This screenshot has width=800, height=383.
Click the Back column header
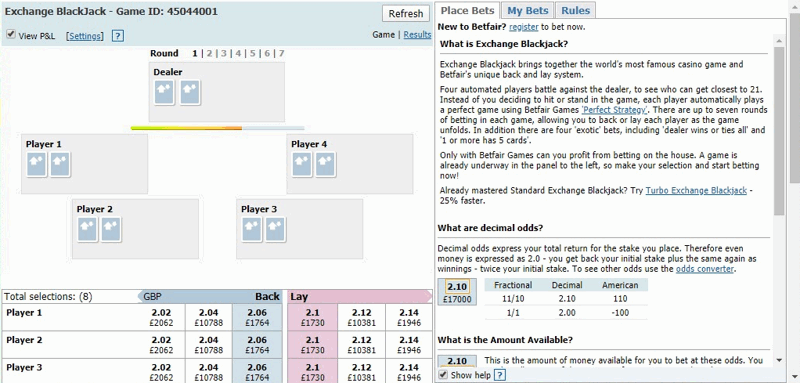coord(267,296)
